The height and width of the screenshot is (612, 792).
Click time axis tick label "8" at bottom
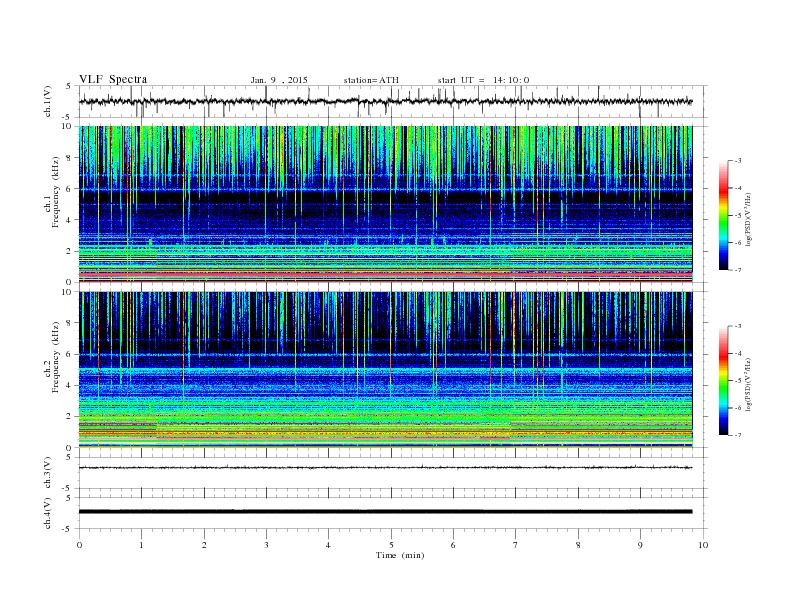click(x=578, y=545)
